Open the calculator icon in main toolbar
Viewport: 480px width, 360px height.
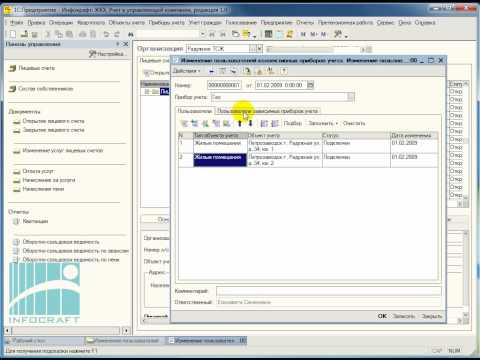click(x=268, y=34)
